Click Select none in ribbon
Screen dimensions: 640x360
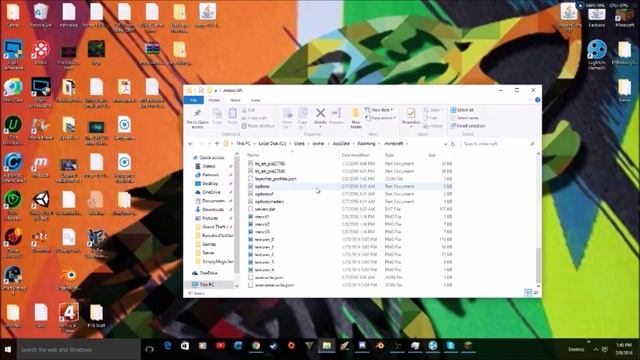pyautogui.click(x=464, y=118)
